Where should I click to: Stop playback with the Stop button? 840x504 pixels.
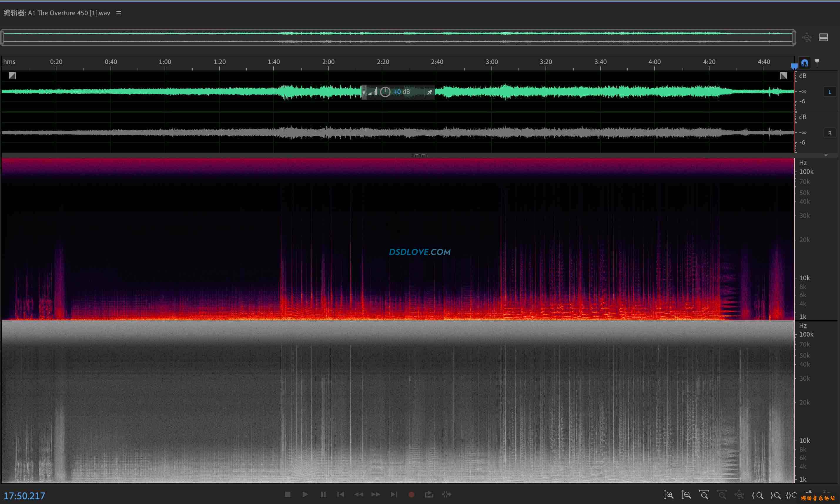point(287,495)
